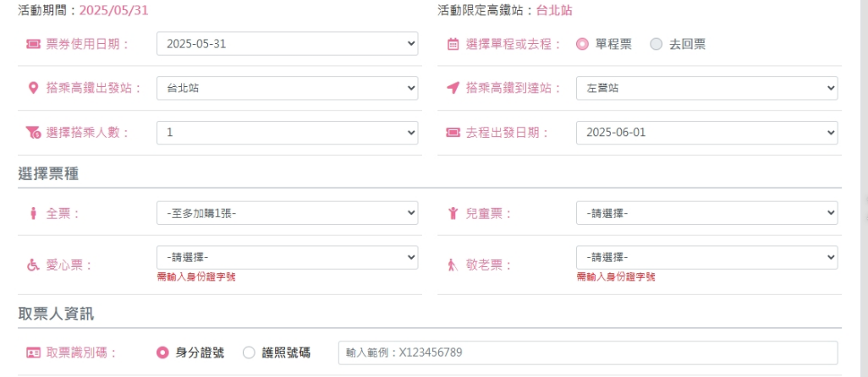The height and width of the screenshot is (377, 868).
Task: Select the 身分證號 radio option
Action: (163, 352)
